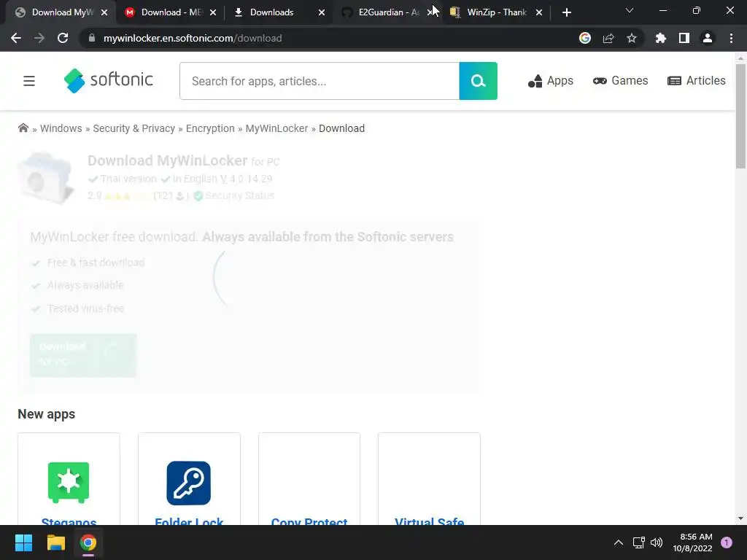The height and width of the screenshot is (560, 747).
Task: Open the Chrome profile menu
Action: [708, 38]
